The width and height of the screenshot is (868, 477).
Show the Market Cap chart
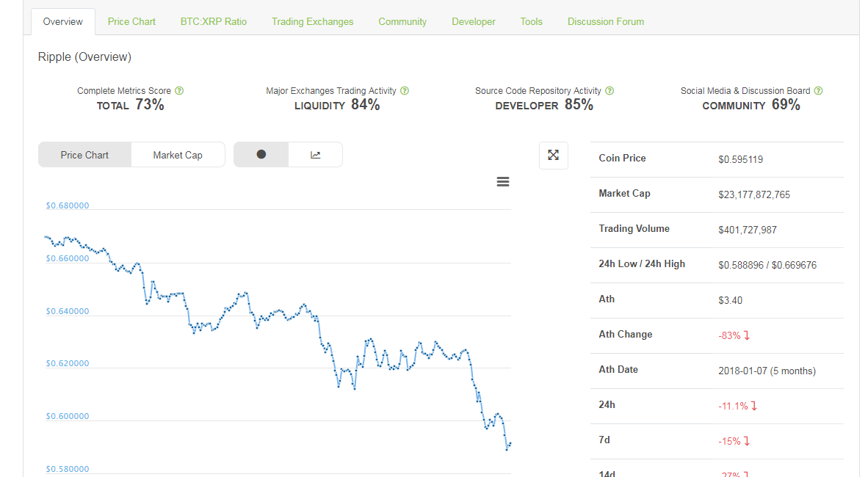click(x=178, y=155)
